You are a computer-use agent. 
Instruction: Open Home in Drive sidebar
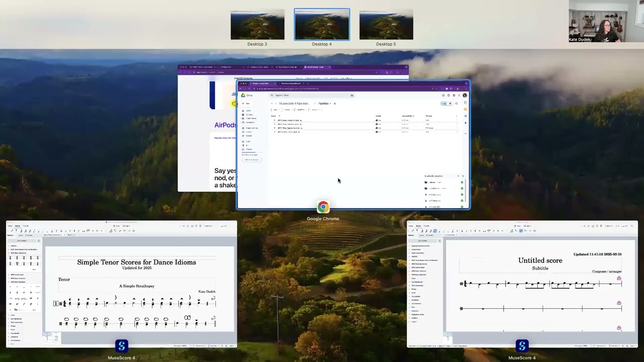[x=247, y=111]
